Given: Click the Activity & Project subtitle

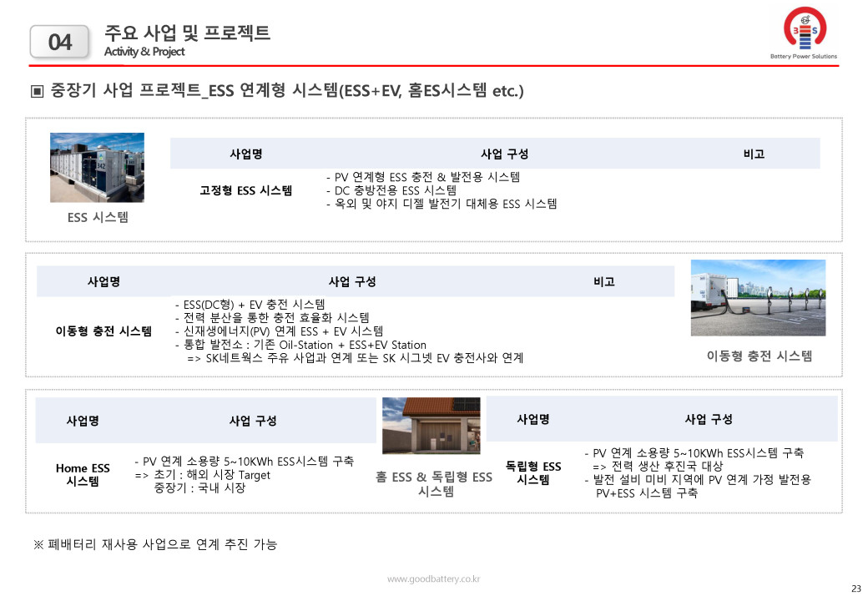Looking at the screenshot, I should coord(144,52).
